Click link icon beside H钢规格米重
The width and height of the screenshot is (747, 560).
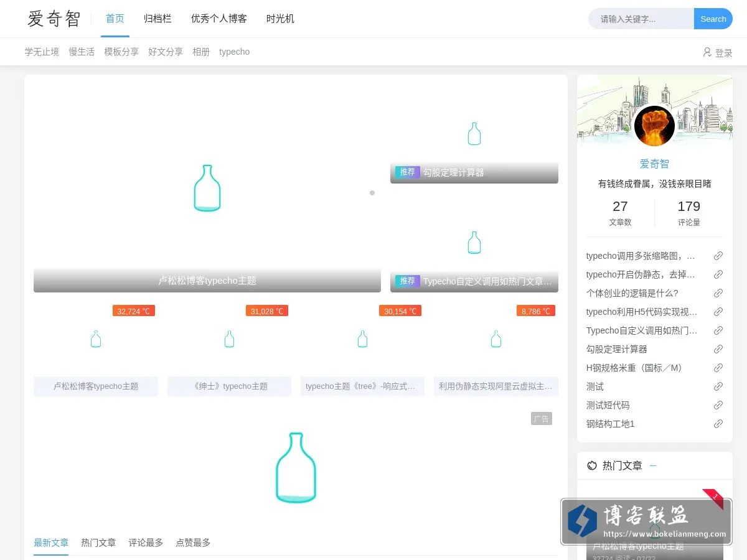718,368
